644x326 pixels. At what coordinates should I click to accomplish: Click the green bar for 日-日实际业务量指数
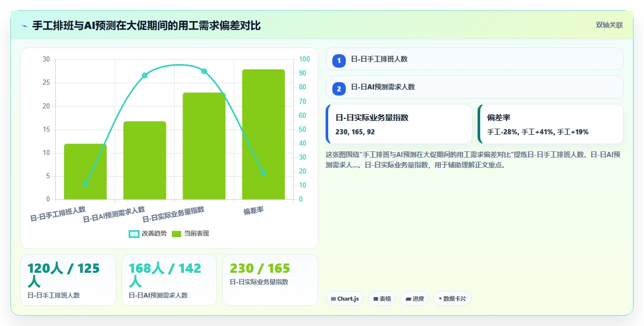pyautogui.click(x=204, y=146)
